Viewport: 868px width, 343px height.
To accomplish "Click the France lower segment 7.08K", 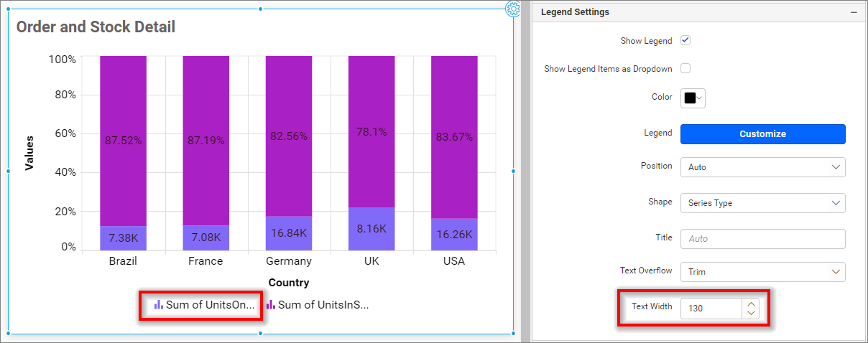I will [206, 238].
